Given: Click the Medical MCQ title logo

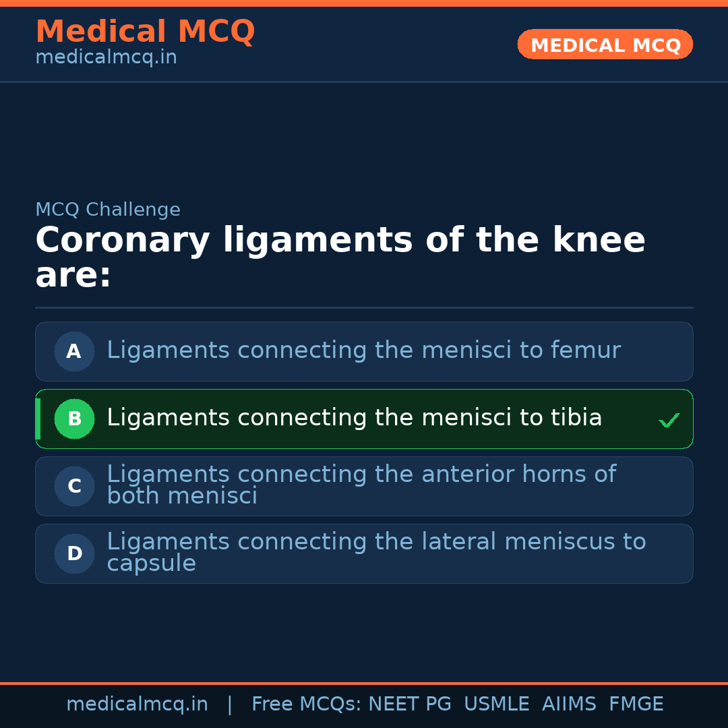Looking at the screenshot, I should [x=145, y=32].
